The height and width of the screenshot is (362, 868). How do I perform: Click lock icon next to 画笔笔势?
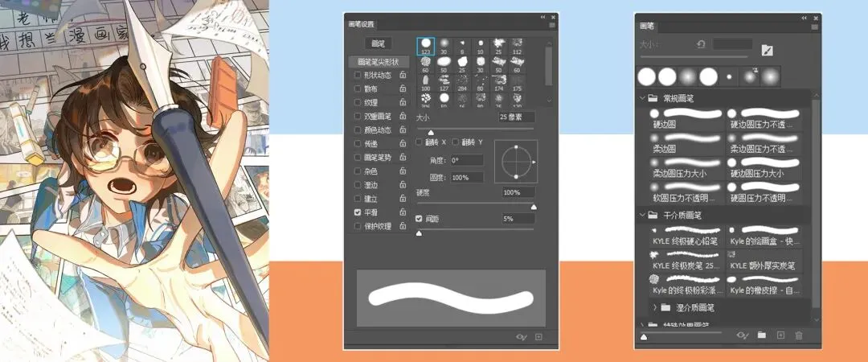coord(403,158)
